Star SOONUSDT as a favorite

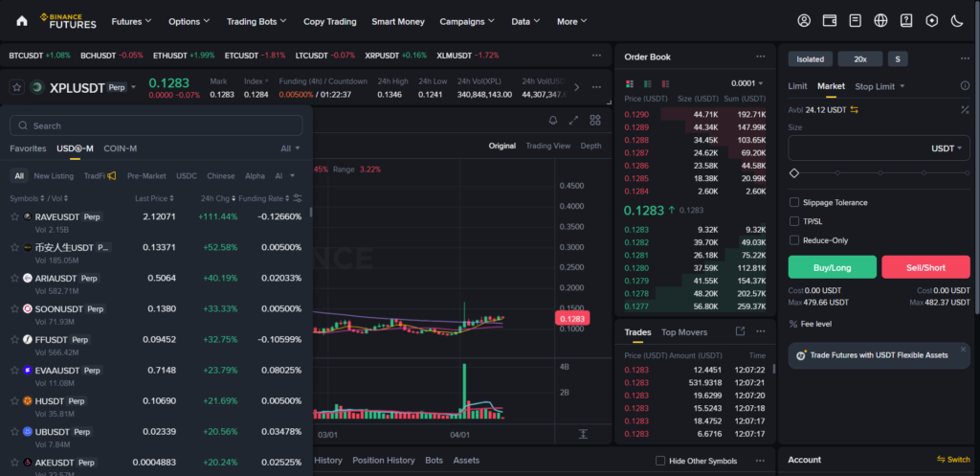pyautogui.click(x=14, y=308)
